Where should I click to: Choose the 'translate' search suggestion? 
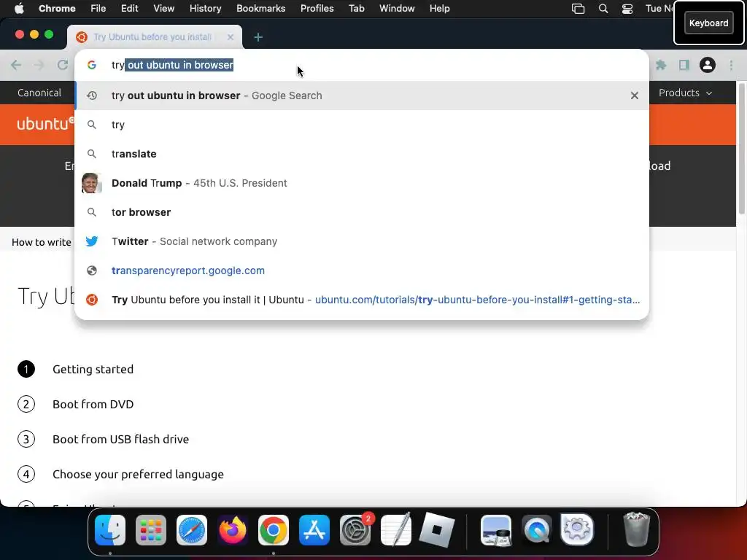click(x=362, y=154)
